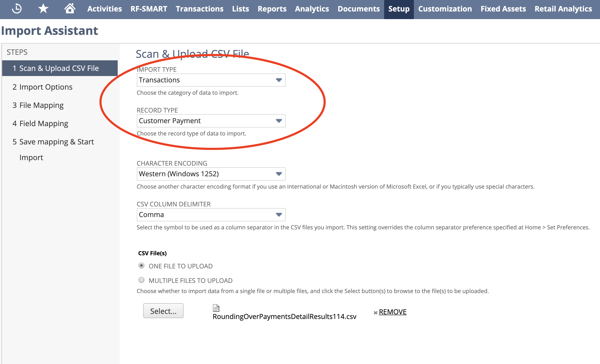Click the REMOVE link
This screenshot has width=600, height=364.
point(393,312)
